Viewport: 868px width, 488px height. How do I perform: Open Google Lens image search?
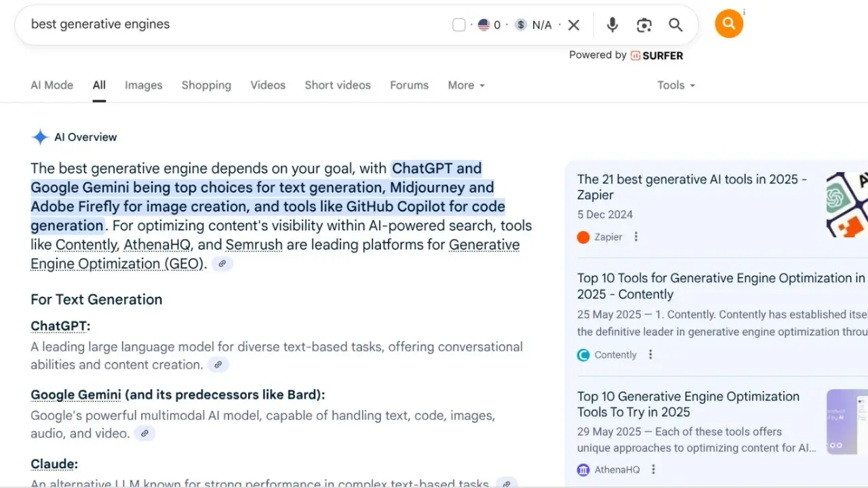tap(644, 24)
